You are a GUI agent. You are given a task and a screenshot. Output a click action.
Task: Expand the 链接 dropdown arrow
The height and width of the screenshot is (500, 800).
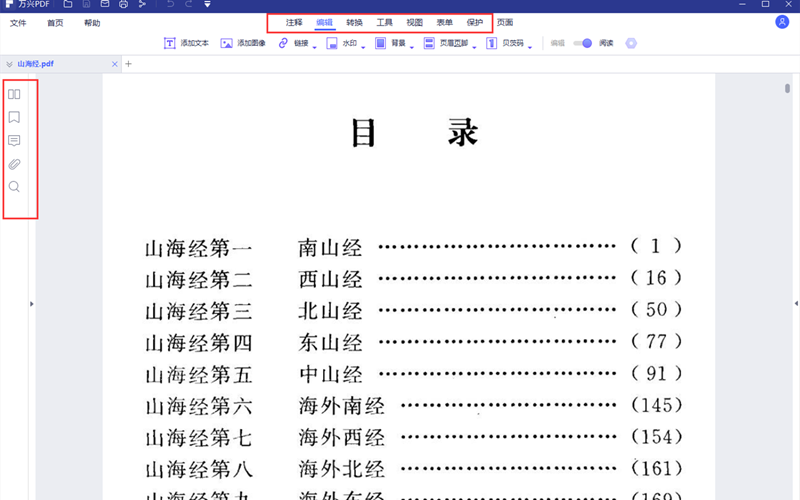click(315, 46)
